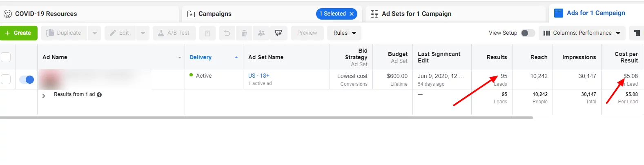644x165 pixels.
Task: Click the breakdown icon right of Columns
Action: 637,33
